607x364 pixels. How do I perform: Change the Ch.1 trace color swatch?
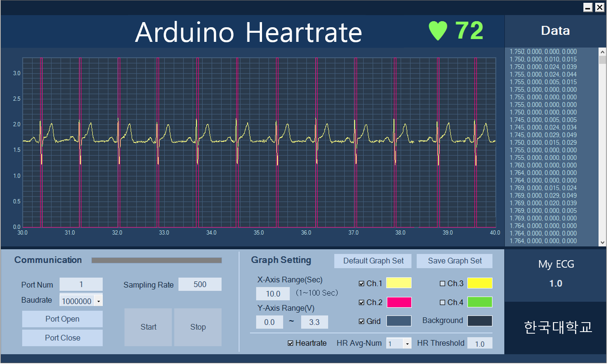click(x=399, y=283)
